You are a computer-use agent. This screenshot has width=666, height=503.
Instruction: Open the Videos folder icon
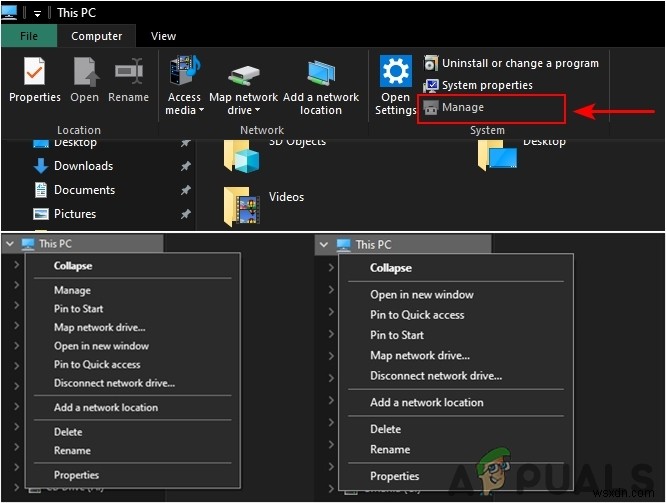pyautogui.click(x=241, y=206)
